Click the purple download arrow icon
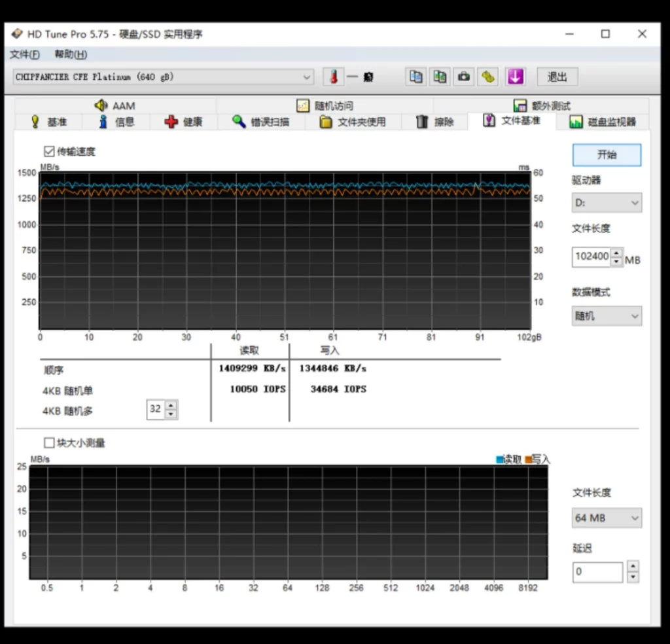This screenshot has height=644, width=670. click(x=516, y=77)
